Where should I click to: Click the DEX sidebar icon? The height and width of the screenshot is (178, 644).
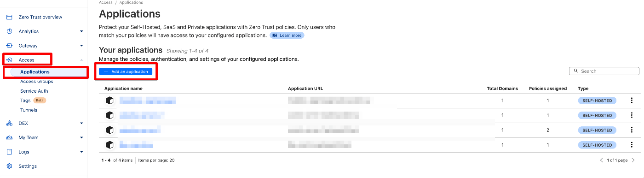9,123
